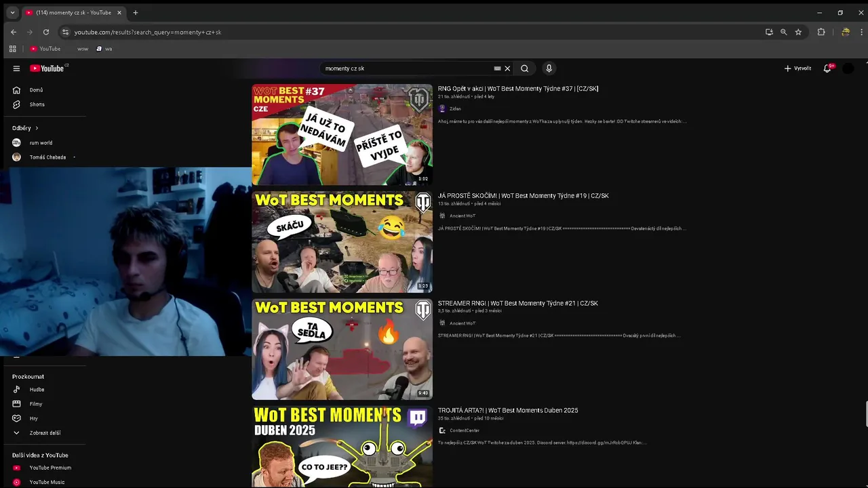This screenshot has height=488, width=868.
Task: Reload the page with the refresh icon
Action: (x=46, y=32)
